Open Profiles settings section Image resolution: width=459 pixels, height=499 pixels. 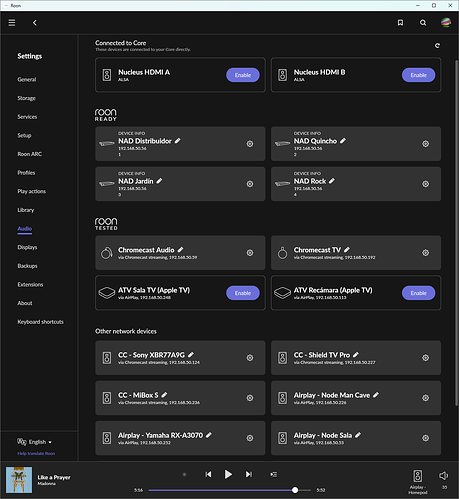[x=26, y=173]
